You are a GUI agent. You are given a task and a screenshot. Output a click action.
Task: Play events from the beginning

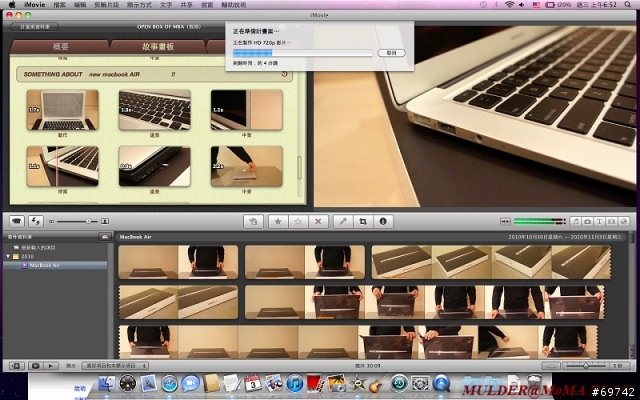click(x=51, y=366)
